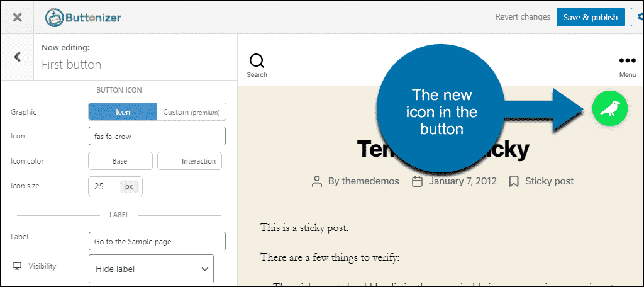This screenshot has height=287, width=644.
Task: Expand the Hide label dropdown
Action: pos(151,269)
